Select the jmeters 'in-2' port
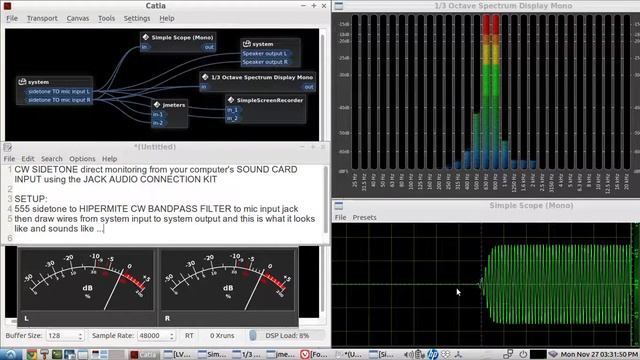 tap(158, 123)
